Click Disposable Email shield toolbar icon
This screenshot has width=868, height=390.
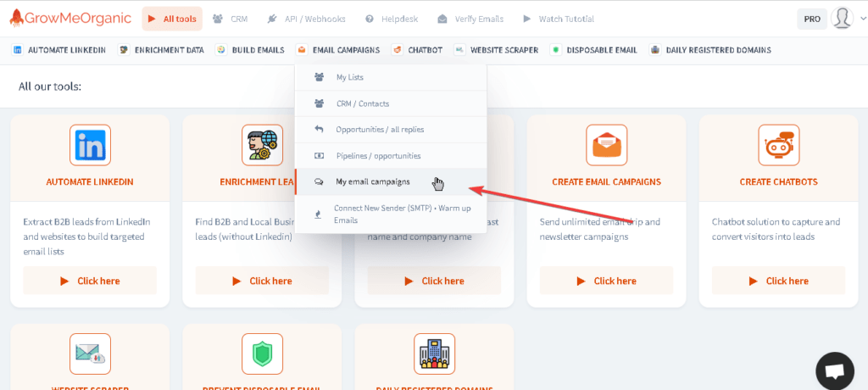click(x=556, y=50)
